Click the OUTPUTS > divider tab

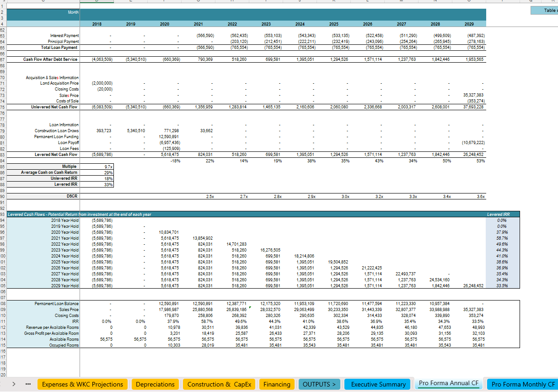tap(319, 384)
